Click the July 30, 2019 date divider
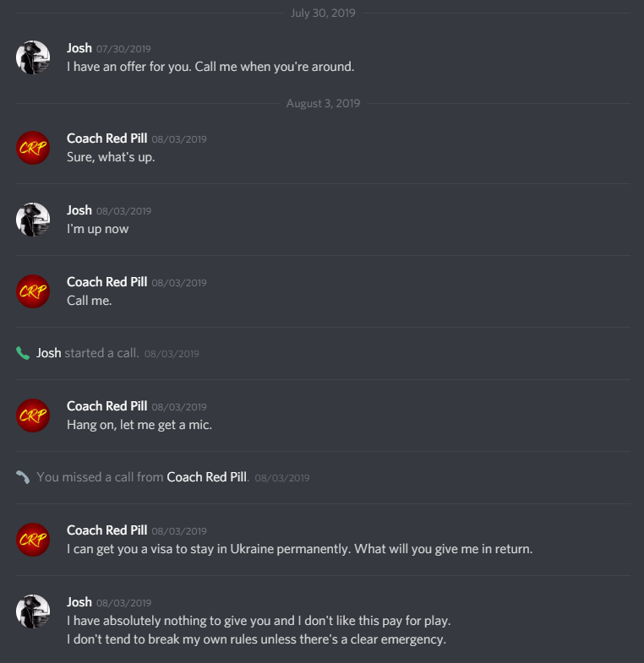Image resolution: width=644 pixels, height=663 pixels. click(x=323, y=14)
